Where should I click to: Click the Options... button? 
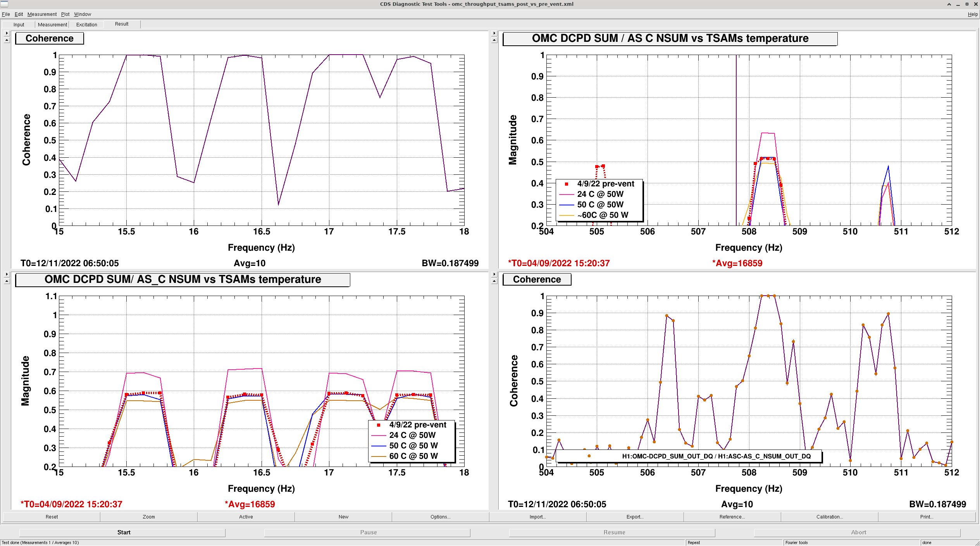pos(440,517)
